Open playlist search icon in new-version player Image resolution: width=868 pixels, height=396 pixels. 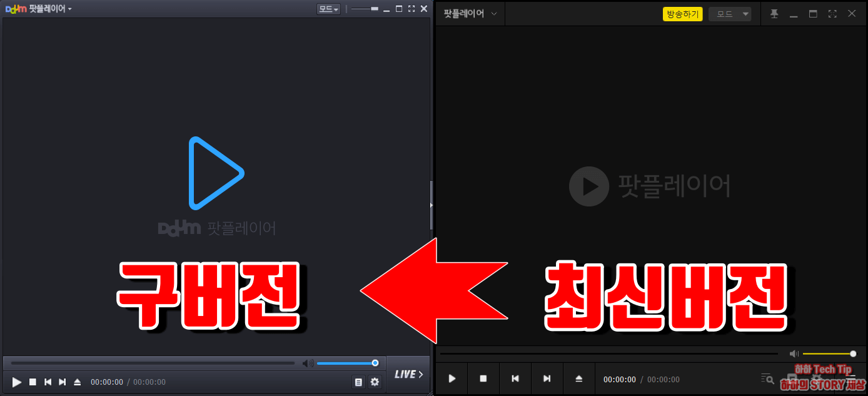[767, 378]
